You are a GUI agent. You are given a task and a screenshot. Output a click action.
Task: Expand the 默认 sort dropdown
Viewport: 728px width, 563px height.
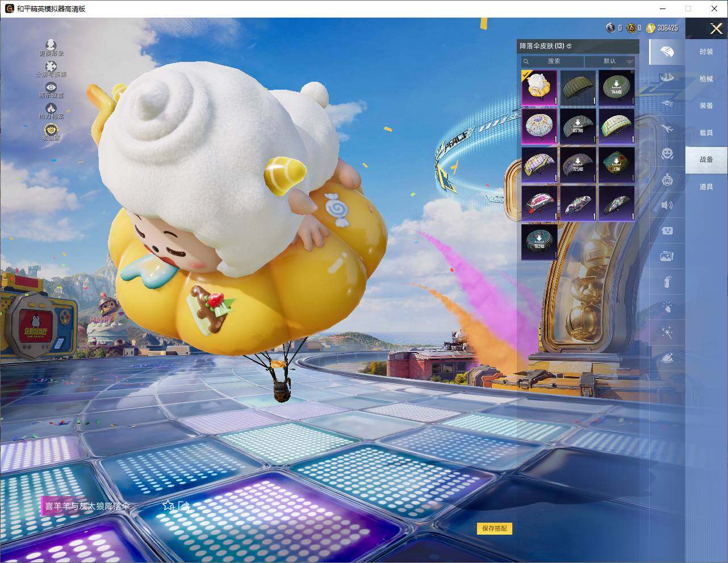tap(610, 61)
